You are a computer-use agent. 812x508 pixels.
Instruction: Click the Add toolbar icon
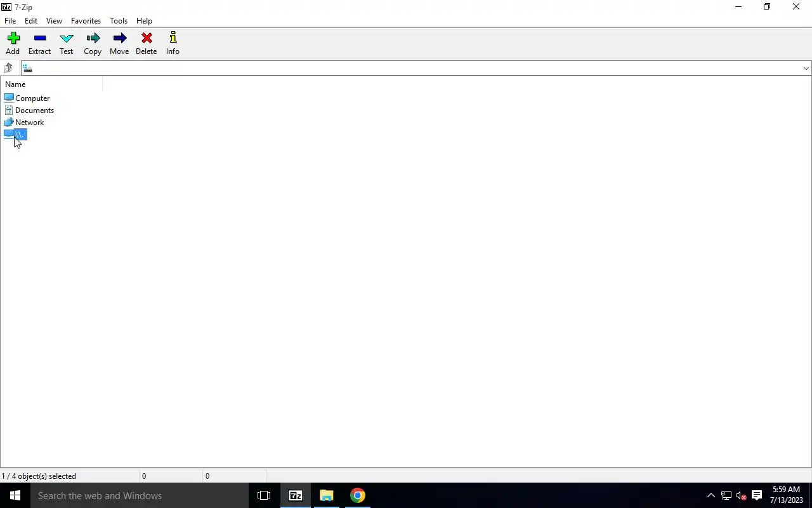13,39
